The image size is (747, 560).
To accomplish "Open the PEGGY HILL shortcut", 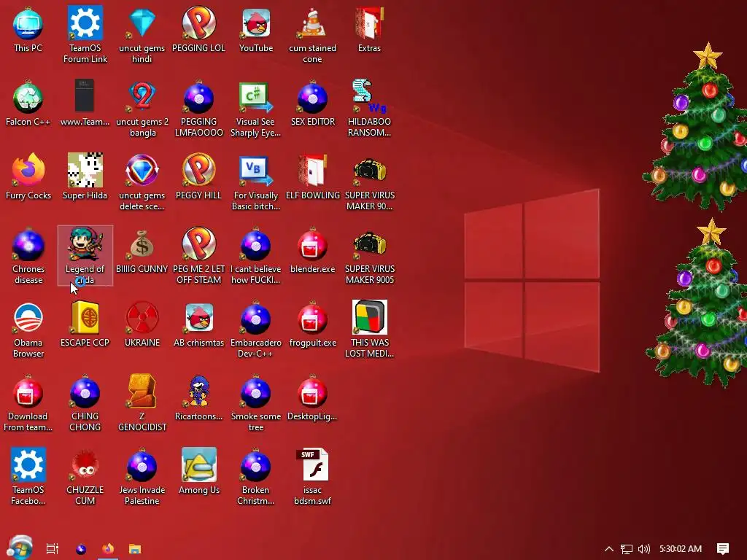I will pyautogui.click(x=198, y=177).
